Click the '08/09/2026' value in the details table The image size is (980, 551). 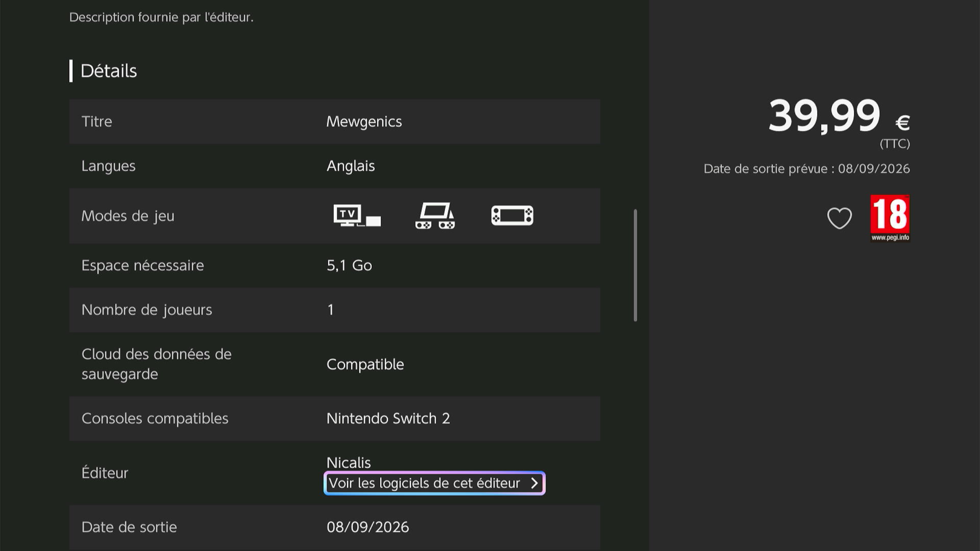[368, 527]
